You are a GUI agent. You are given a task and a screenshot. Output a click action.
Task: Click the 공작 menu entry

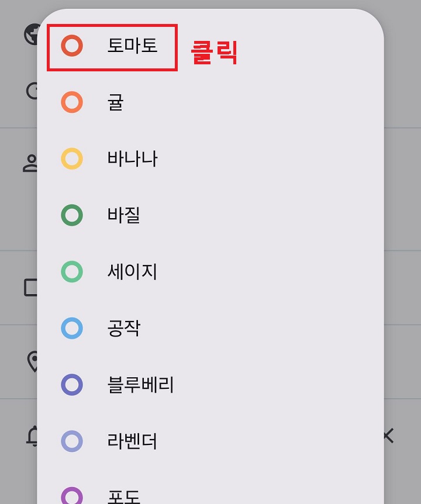tap(123, 328)
